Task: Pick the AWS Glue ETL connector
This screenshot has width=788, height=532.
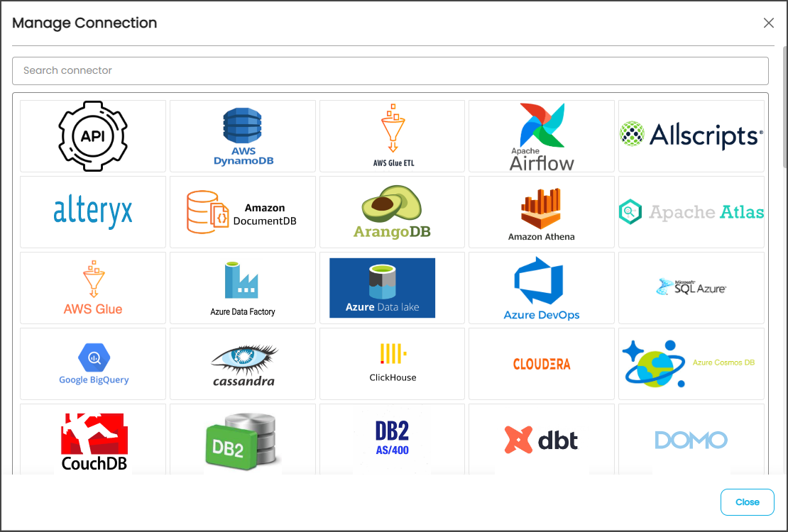Action: click(392, 136)
